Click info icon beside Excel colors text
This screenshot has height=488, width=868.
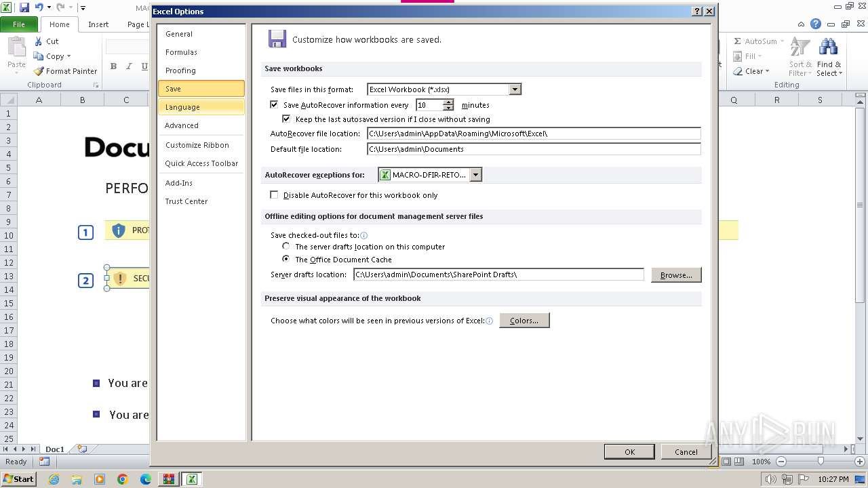coord(489,321)
